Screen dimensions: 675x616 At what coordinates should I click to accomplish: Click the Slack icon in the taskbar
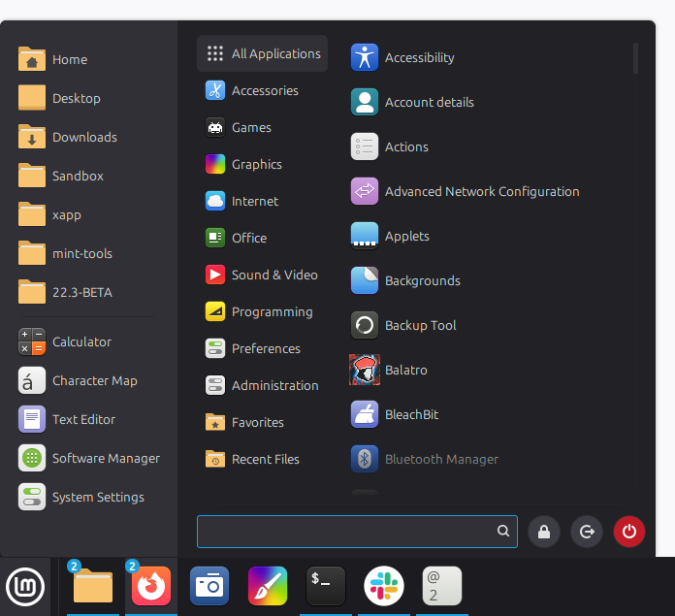tap(384, 586)
